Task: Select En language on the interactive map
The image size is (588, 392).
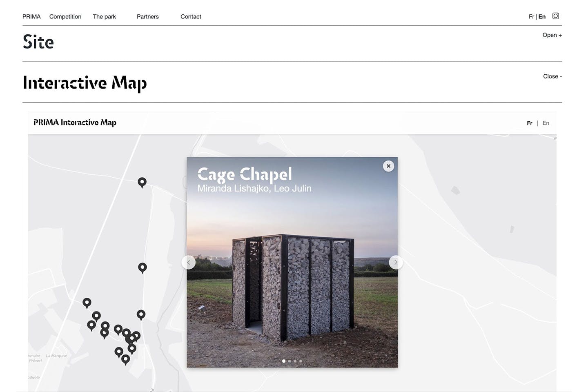Action: 546,123
